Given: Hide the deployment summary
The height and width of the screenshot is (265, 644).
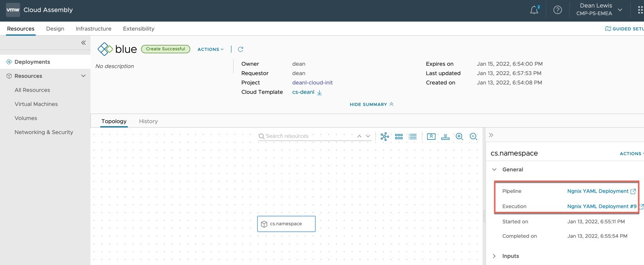Looking at the screenshot, I should click(372, 104).
